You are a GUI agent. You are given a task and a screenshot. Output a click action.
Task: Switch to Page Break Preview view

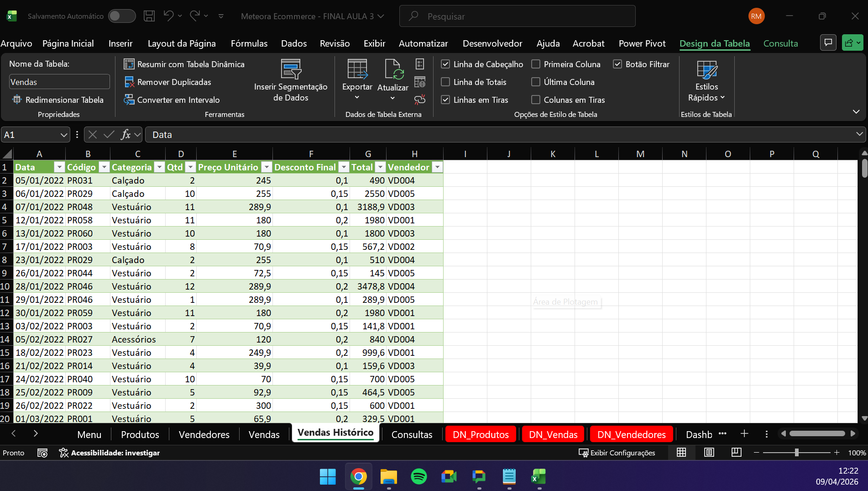[736, 453]
